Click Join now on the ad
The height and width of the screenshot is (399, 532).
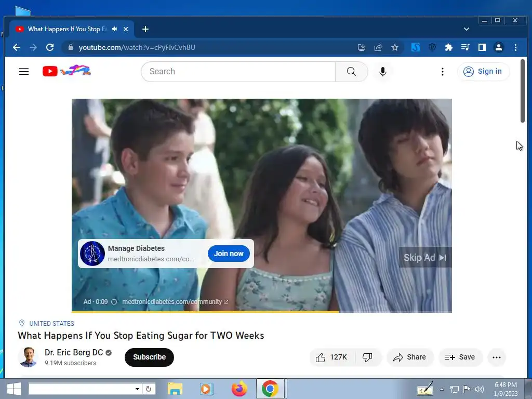click(229, 254)
